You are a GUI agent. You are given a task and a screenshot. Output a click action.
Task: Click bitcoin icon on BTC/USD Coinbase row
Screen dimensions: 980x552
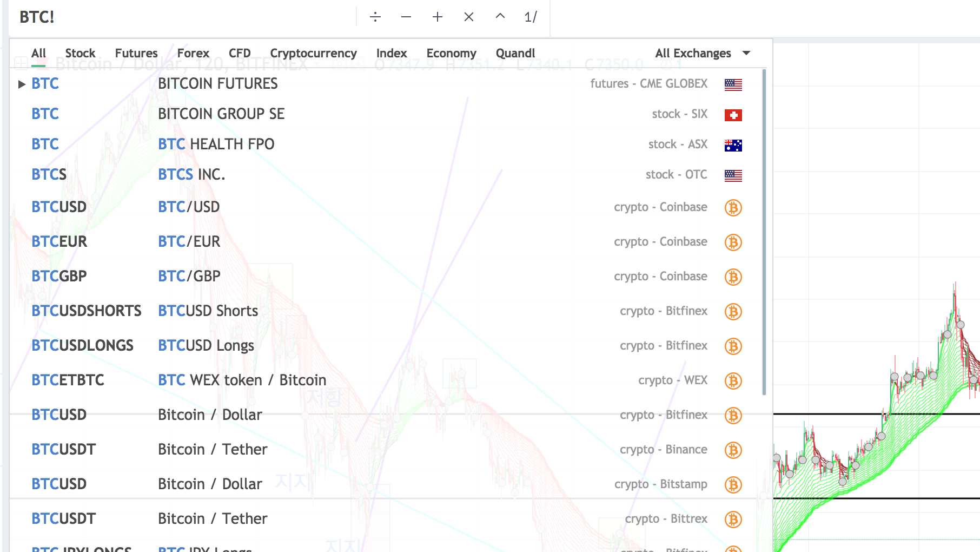pos(733,208)
